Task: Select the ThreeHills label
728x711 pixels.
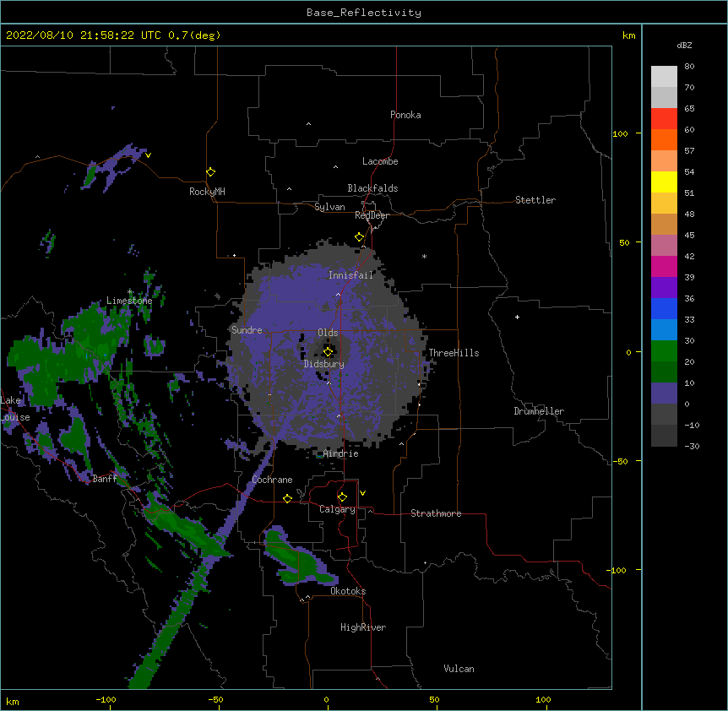Action: point(454,353)
